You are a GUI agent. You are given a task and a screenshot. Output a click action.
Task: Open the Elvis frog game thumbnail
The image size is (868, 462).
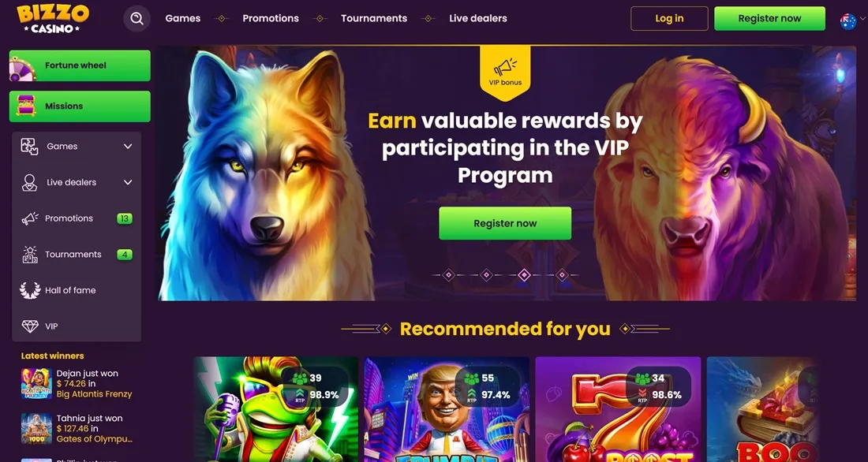pyautogui.click(x=275, y=409)
